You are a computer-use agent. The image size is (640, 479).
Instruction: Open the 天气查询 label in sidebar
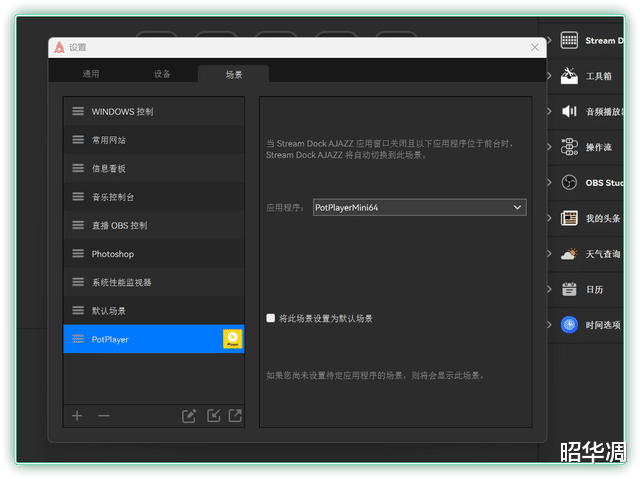603,254
